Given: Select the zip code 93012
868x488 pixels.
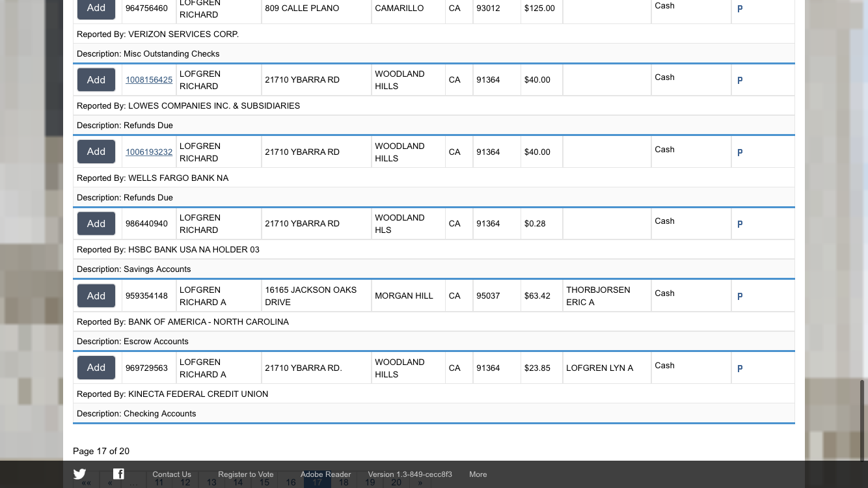Looking at the screenshot, I should coord(488,8).
